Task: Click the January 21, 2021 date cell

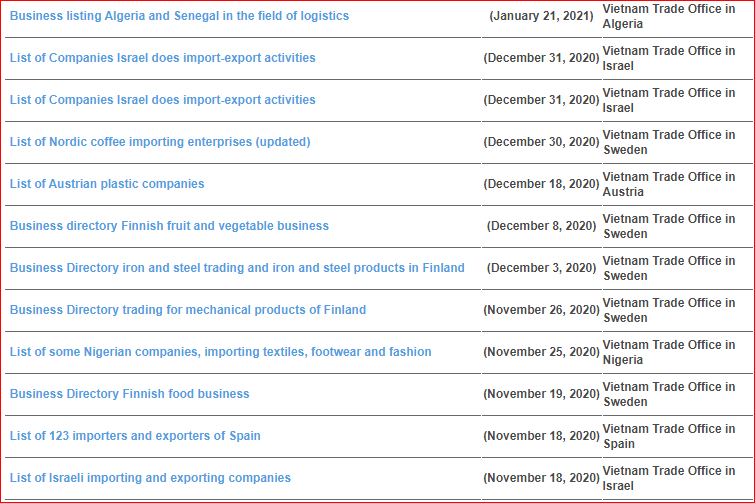Action: click(541, 16)
